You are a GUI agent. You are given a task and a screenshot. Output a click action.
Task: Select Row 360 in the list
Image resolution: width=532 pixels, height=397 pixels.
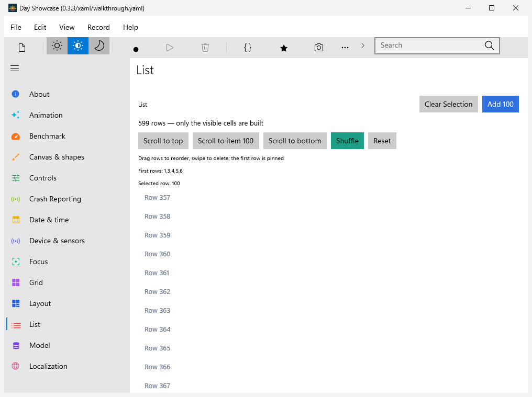tap(329, 254)
